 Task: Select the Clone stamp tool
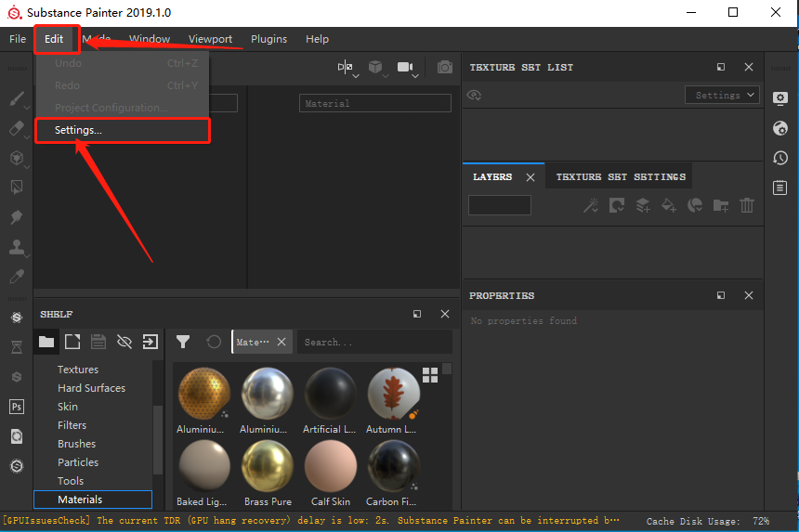point(17,247)
